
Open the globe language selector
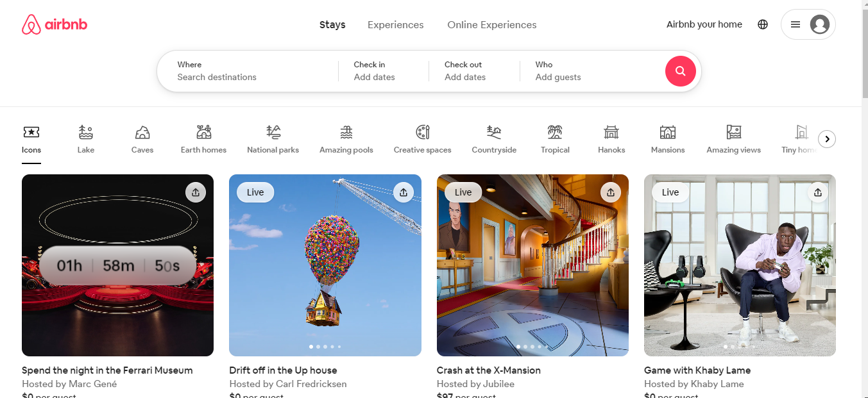(x=763, y=24)
